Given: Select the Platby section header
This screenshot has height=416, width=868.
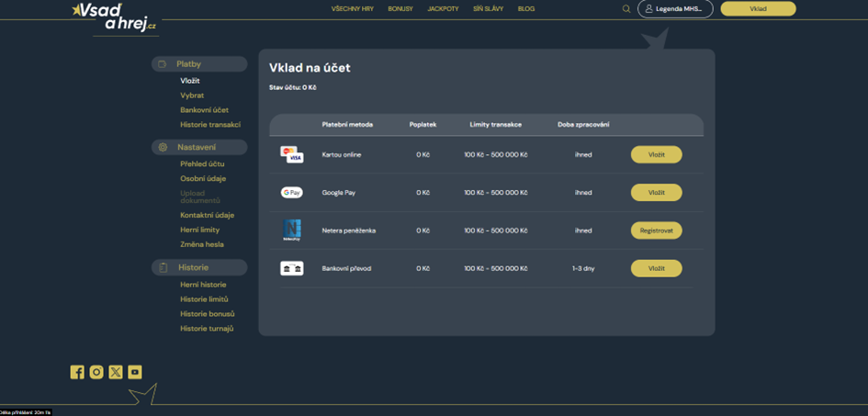Looking at the screenshot, I should point(199,64).
